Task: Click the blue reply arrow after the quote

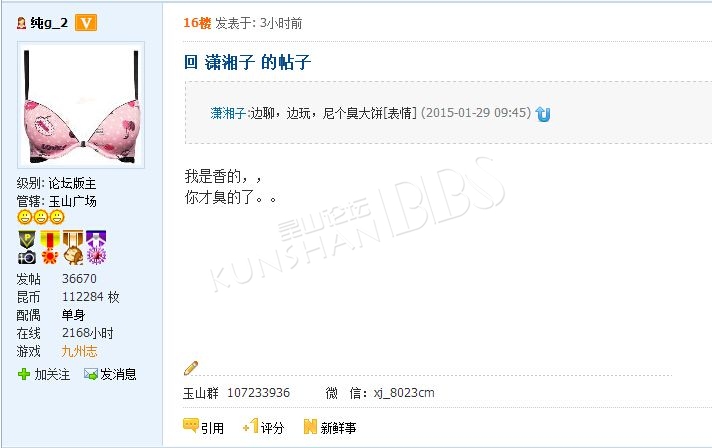Action: pos(543,113)
